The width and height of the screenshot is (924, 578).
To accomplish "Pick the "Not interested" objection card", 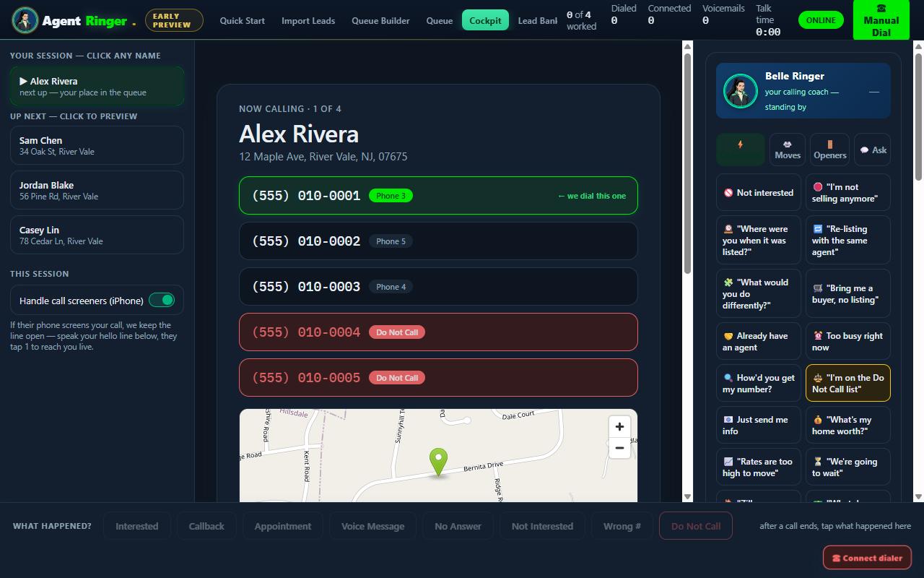I will (759, 193).
